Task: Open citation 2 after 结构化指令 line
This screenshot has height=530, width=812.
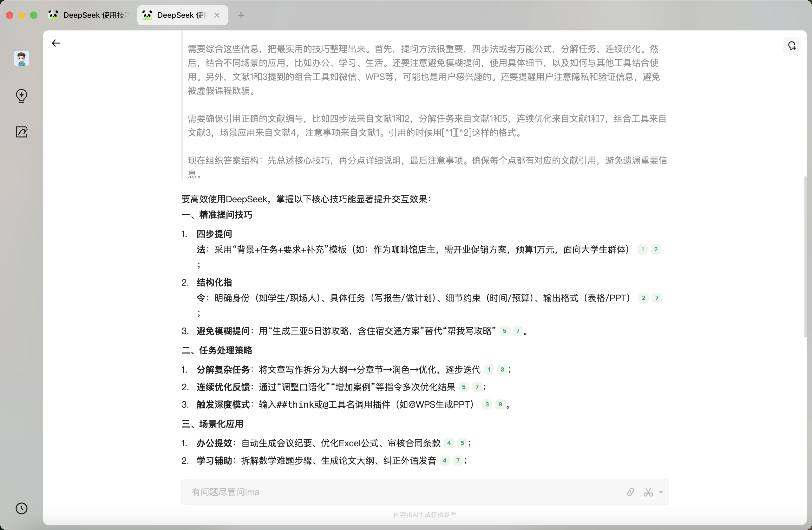Action: [x=644, y=298]
